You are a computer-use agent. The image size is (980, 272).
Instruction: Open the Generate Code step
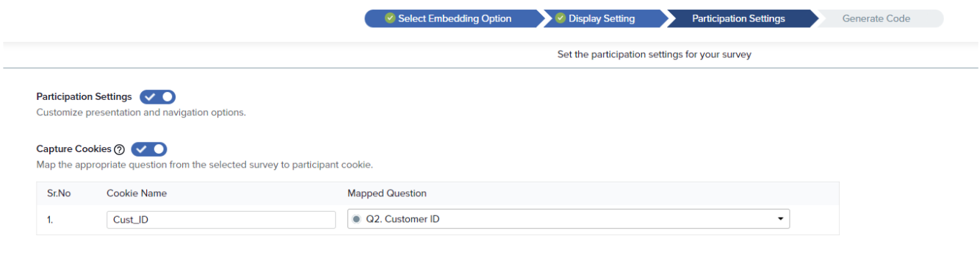[x=876, y=18]
